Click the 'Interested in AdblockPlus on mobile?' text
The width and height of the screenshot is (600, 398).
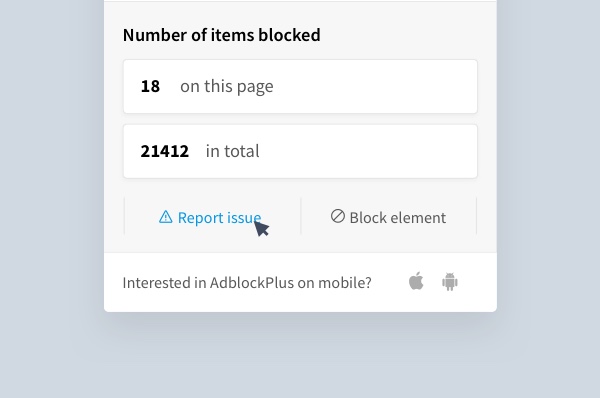pos(247,283)
